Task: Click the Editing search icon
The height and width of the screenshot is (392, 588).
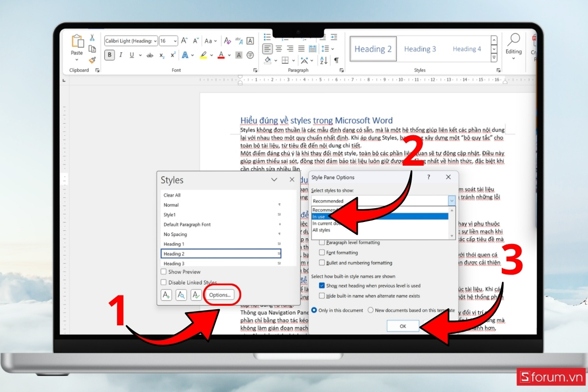Action: (514, 40)
